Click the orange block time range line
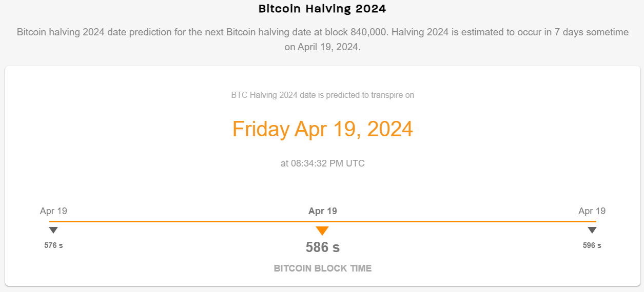 coord(323,221)
